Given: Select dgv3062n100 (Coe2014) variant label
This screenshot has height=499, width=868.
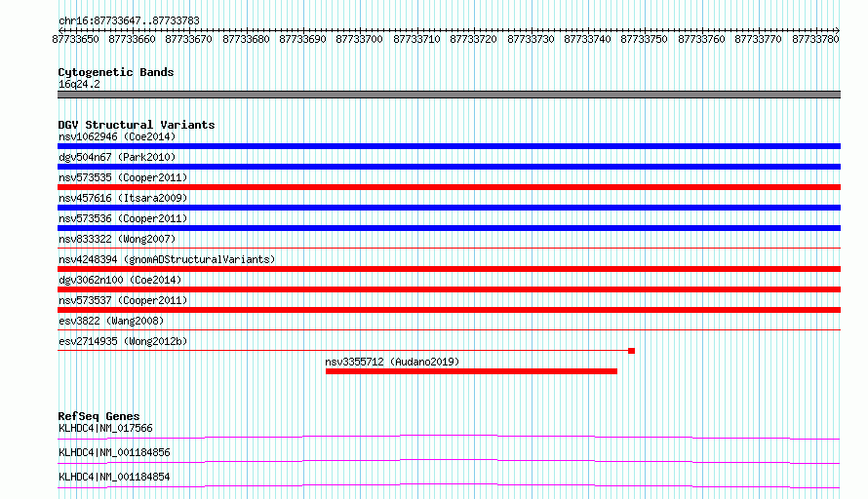Looking at the screenshot, I should tap(120, 280).
